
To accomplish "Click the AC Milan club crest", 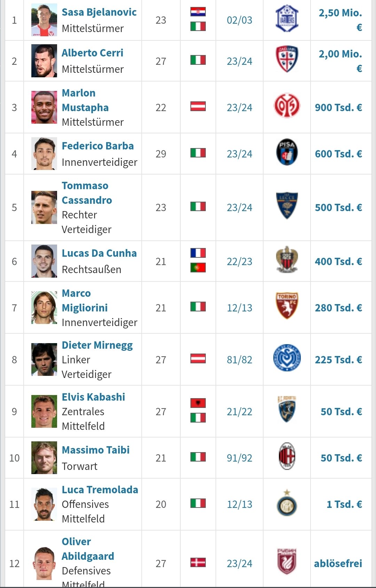I will [x=287, y=456].
